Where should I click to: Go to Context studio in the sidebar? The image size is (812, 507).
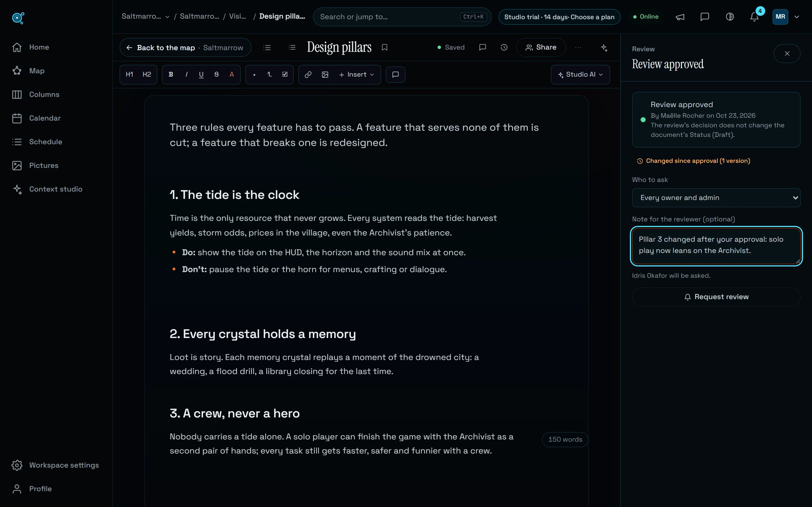coord(56,189)
